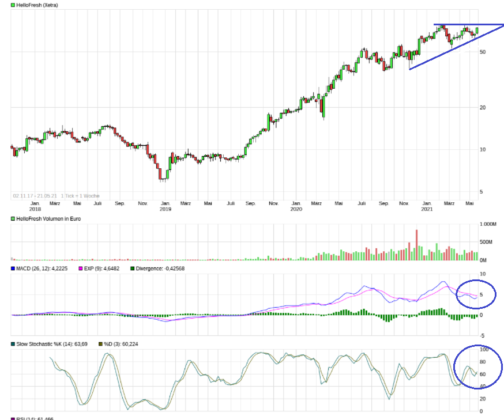Click the 'Jan. 2020' time axis label
The width and height of the screenshot is (504, 420).
pyautogui.click(x=296, y=206)
